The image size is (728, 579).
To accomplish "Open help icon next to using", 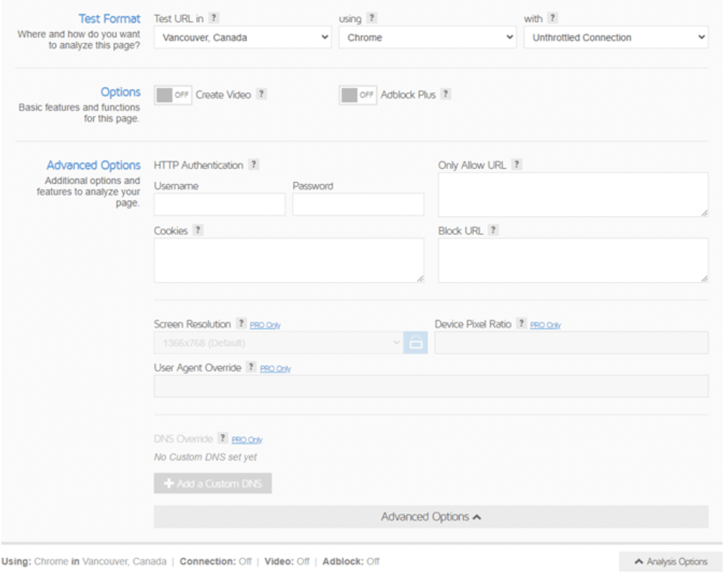I will [x=372, y=19].
